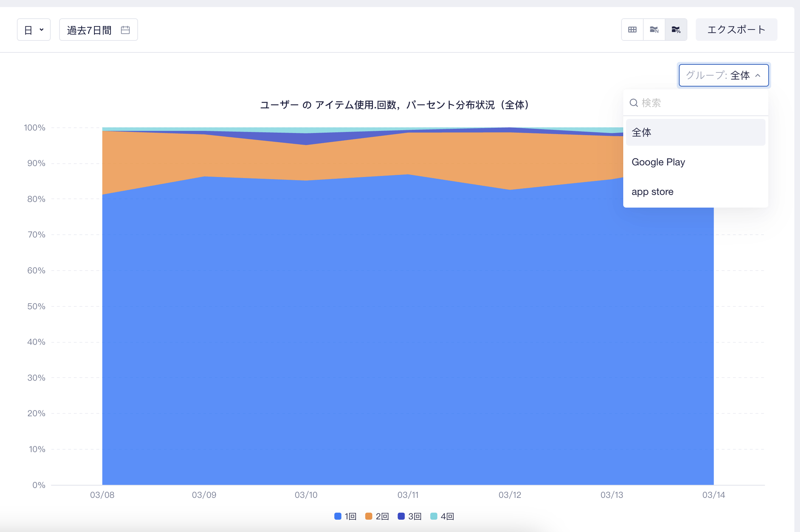Toggle the 4回 series in legend

click(x=442, y=516)
